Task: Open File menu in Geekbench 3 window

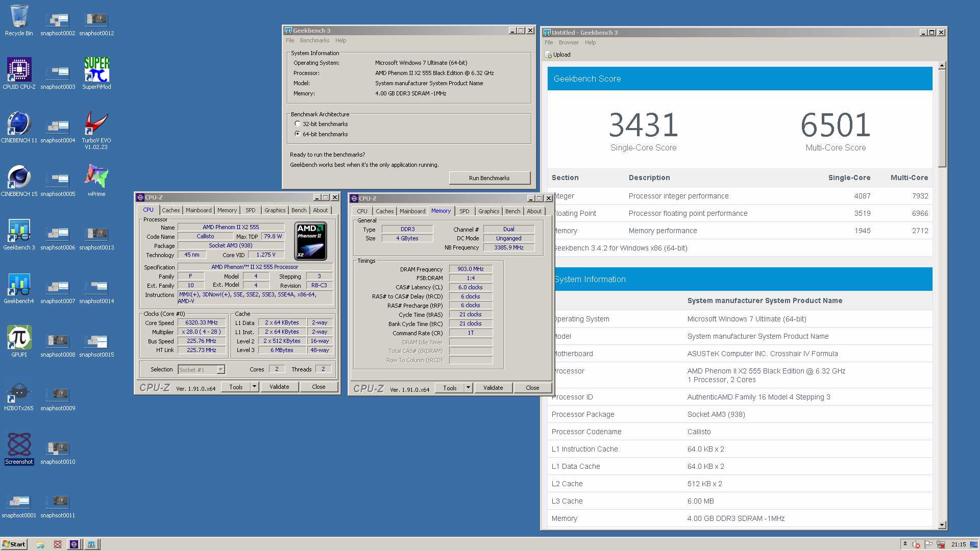Action: [x=290, y=40]
